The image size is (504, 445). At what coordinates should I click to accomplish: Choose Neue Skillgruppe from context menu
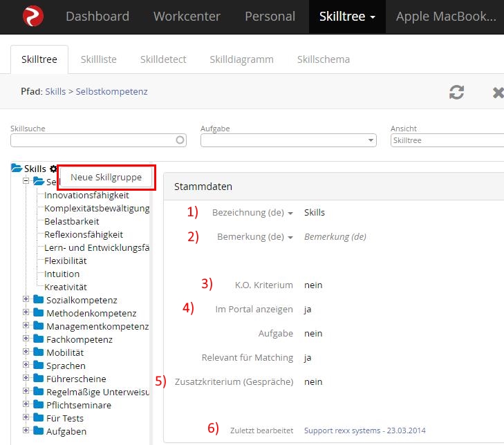coord(106,178)
